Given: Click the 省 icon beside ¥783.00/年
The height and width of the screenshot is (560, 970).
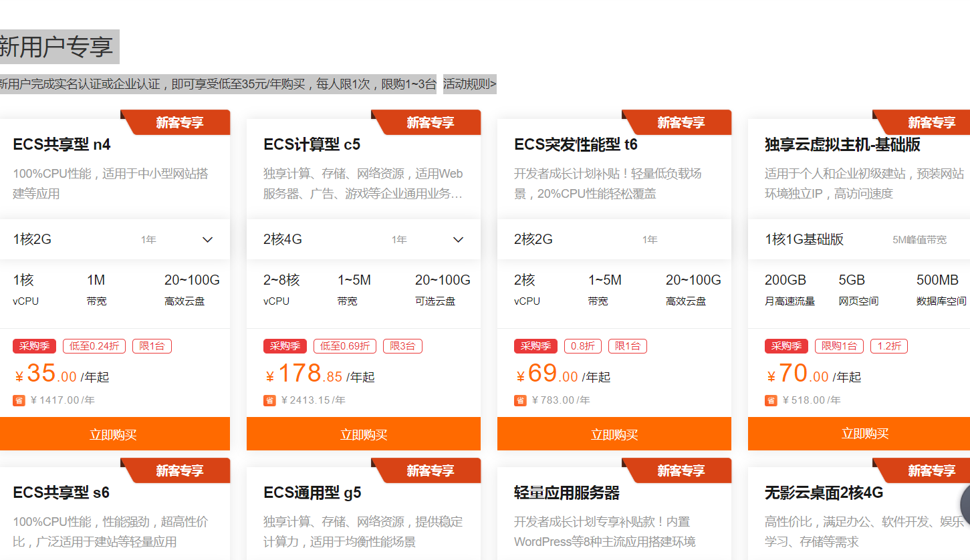Looking at the screenshot, I should (520, 400).
